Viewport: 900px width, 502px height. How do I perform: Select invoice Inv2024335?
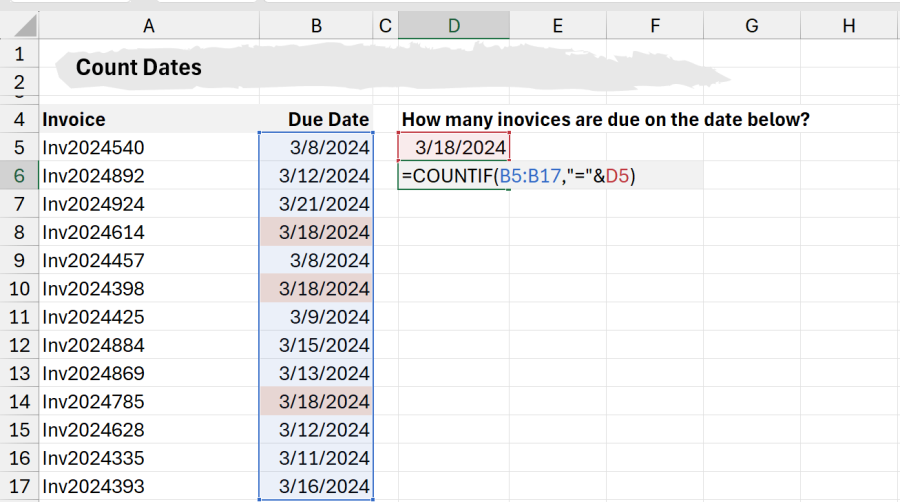pos(149,458)
